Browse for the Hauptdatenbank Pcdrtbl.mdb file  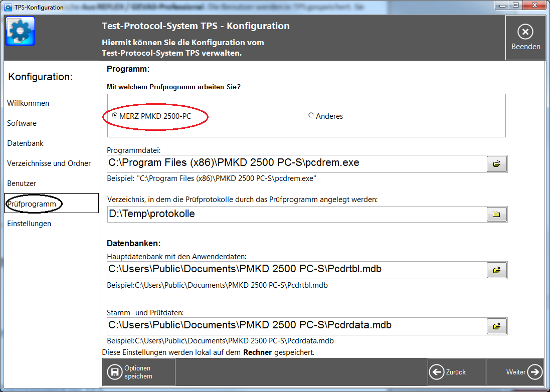(x=497, y=270)
